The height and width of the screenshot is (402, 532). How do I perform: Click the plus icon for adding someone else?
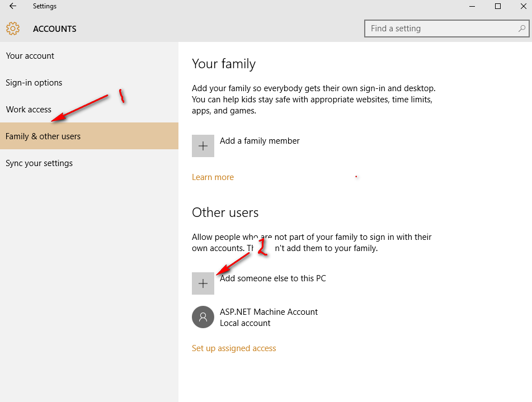coord(203,283)
